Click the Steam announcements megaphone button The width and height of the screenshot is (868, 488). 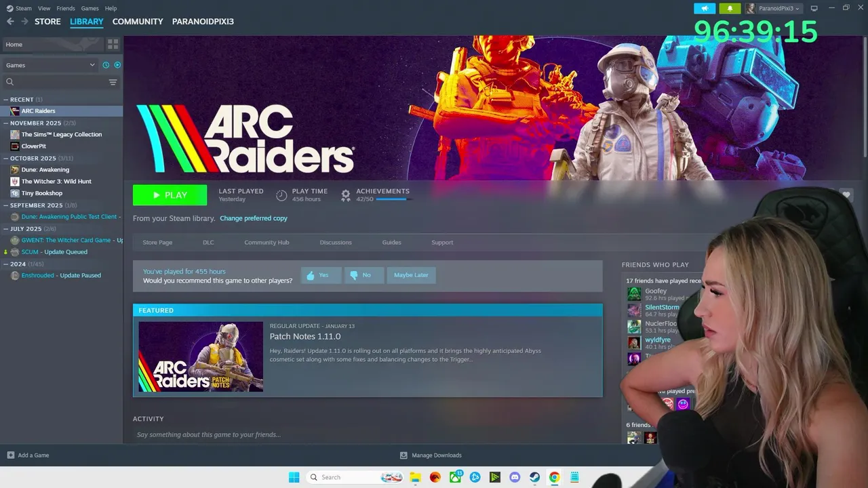point(705,8)
